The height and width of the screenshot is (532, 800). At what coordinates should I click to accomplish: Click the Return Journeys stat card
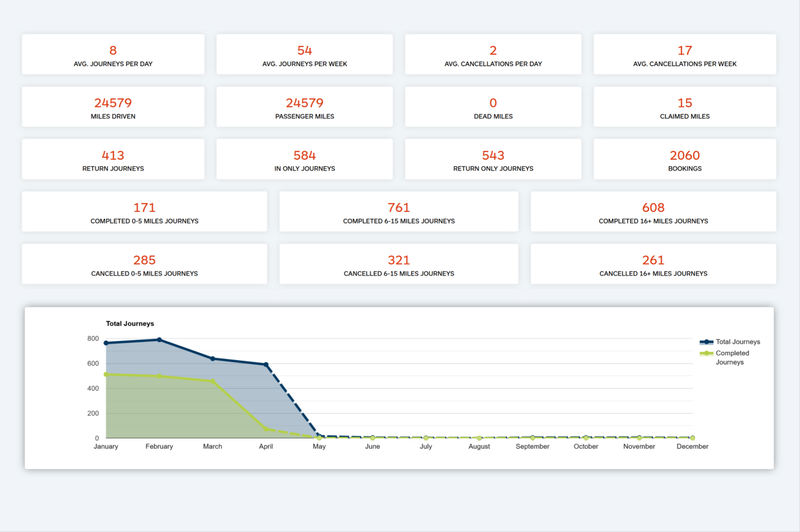(x=113, y=159)
